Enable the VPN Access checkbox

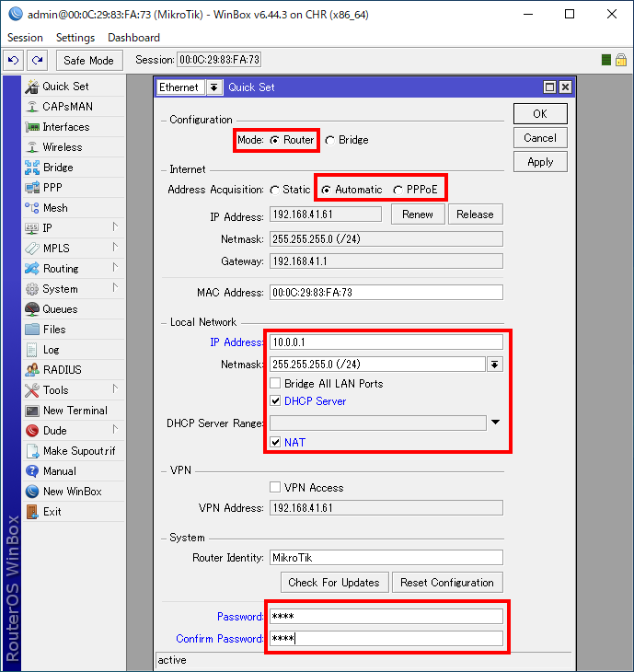275,487
